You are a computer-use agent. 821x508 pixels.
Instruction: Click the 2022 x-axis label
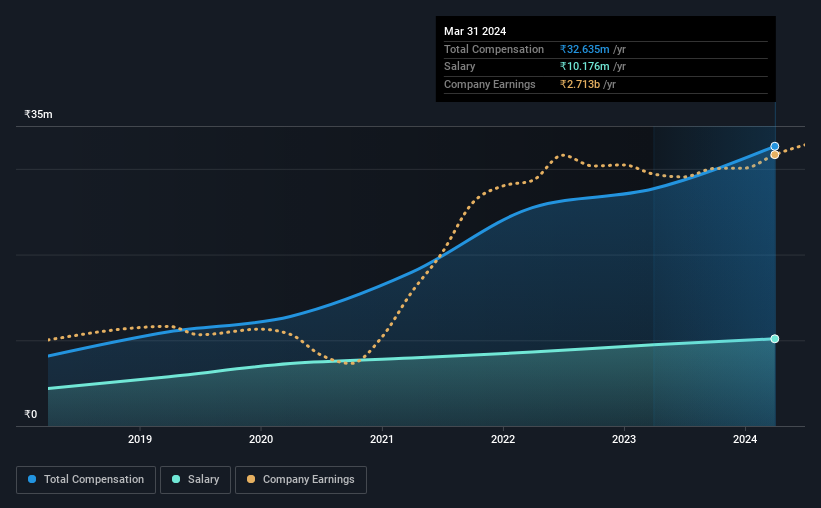point(503,439)
